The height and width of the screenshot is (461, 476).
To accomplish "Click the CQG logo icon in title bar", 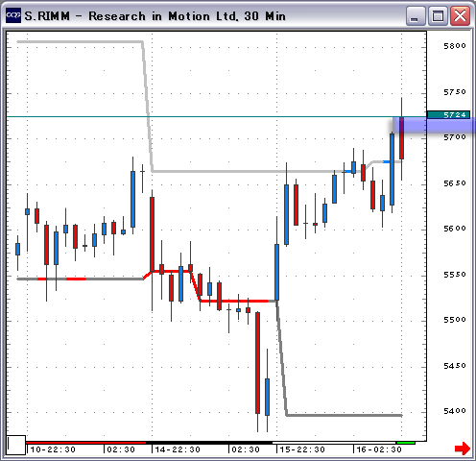I will point(13,15).
